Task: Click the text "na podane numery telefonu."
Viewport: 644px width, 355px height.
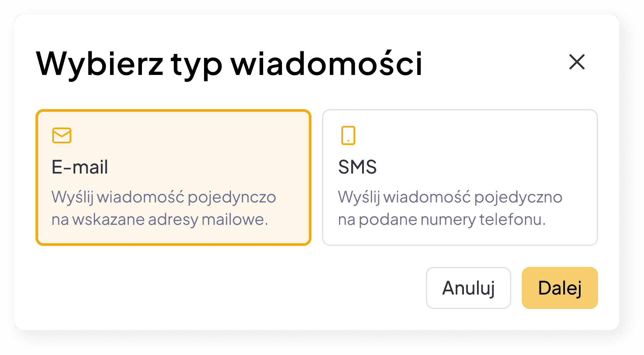Action: (x=442, y=219)
